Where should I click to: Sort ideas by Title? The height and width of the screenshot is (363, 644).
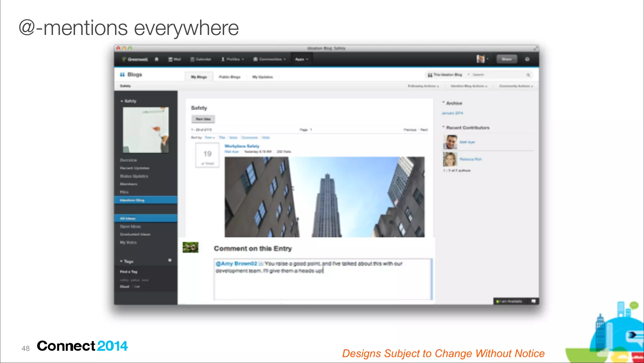222,138
